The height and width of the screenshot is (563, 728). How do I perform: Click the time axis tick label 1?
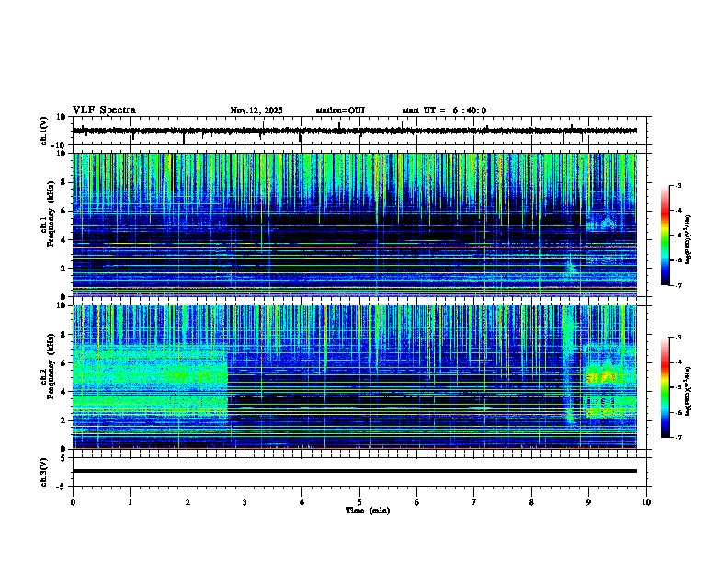pyautogui.click(x=130, y=502)
